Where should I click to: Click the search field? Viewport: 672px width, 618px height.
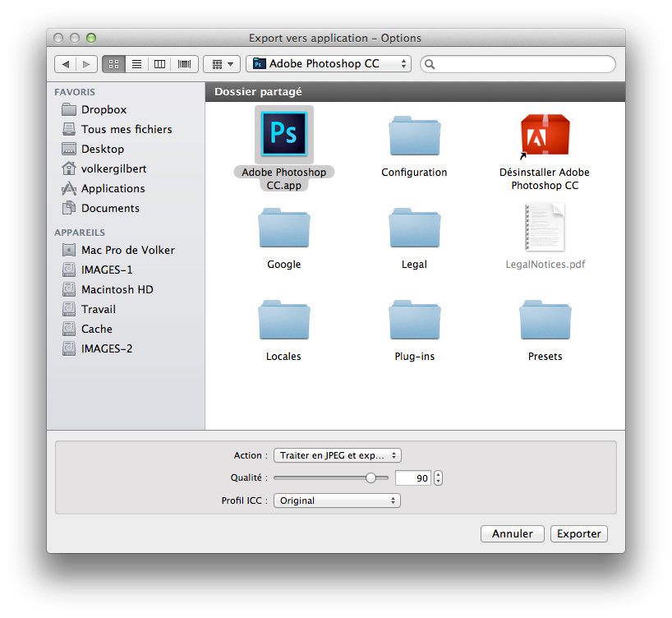click(x=518, y=64)
